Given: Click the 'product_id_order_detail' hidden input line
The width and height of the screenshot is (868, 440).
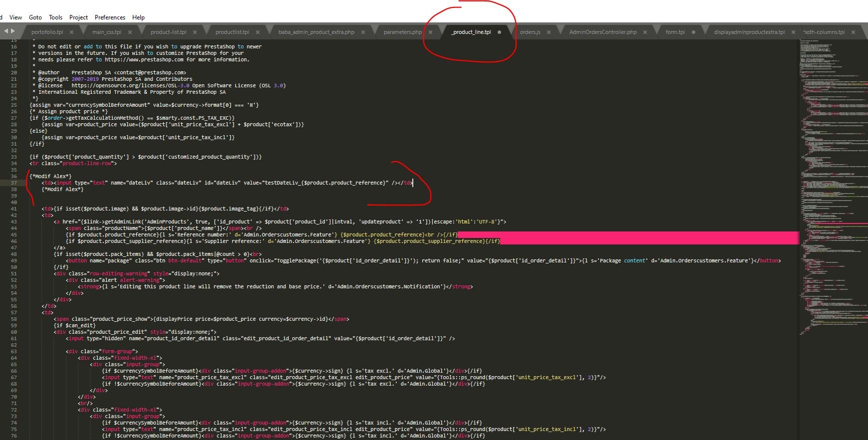Looking at the screenshot, I should click(x=260, y=338).
